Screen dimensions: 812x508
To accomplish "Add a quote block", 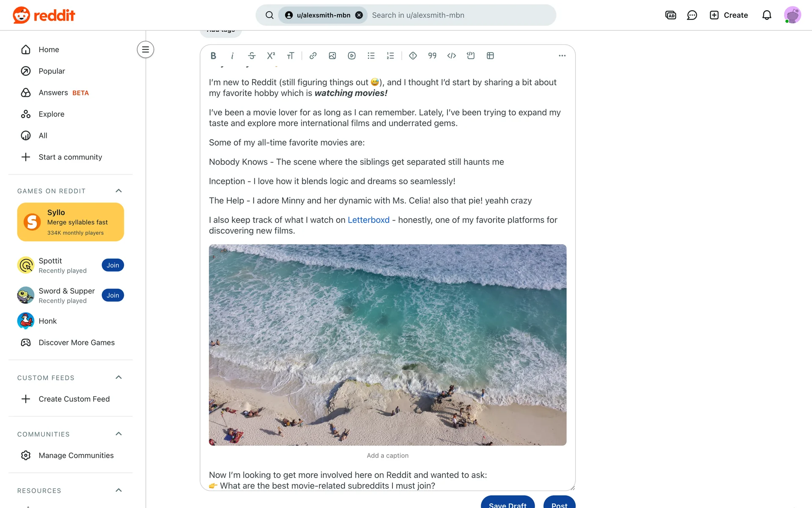I will pos(432,55).
